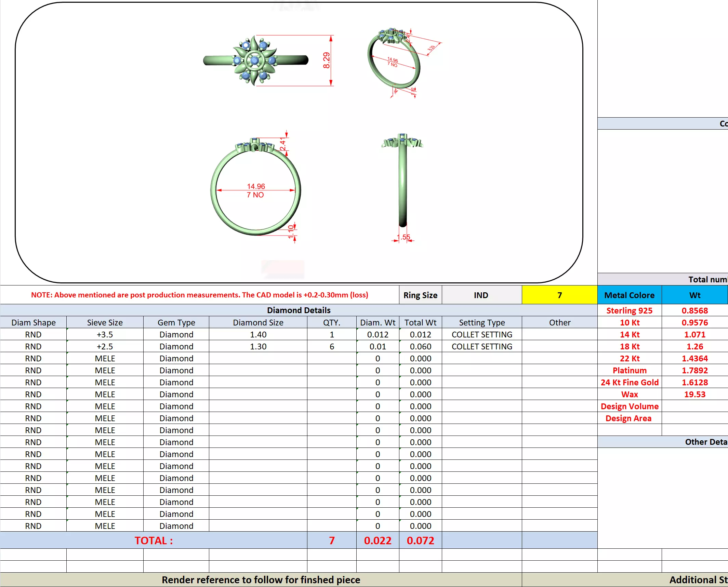Select first COLLET SETTING cell
This screenshot has height=587, width=728.
tap(481, 334)
